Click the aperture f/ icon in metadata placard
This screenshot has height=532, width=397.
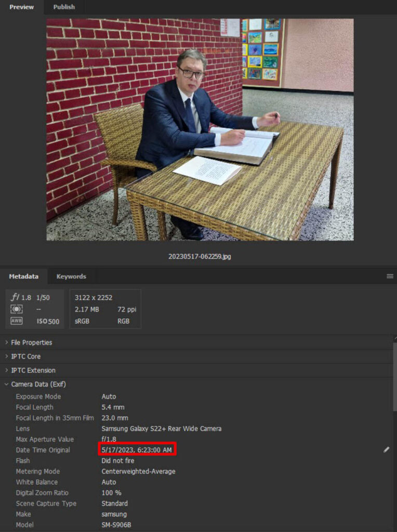click(16, 298)
